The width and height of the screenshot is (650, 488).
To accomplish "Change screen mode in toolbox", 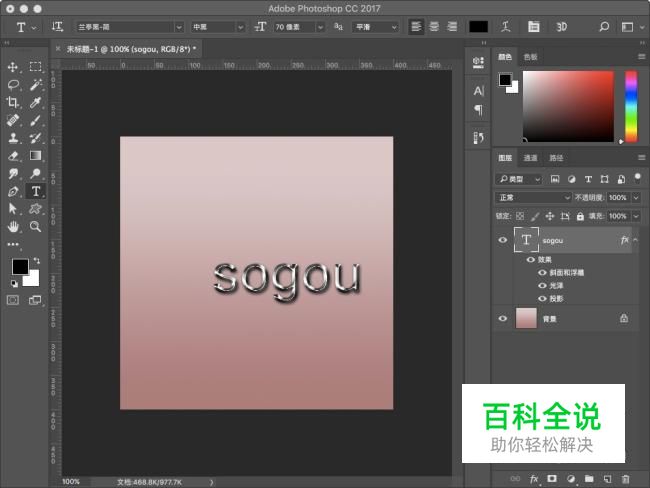I will 35,300.
